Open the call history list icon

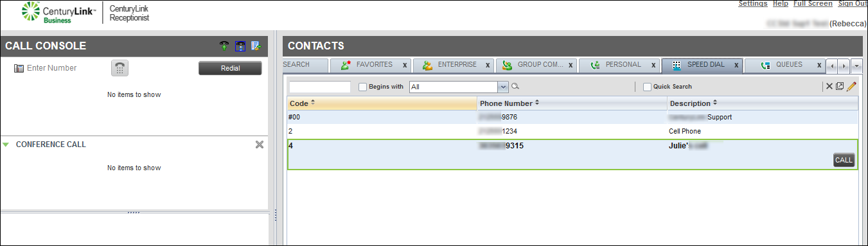(256, 46)
